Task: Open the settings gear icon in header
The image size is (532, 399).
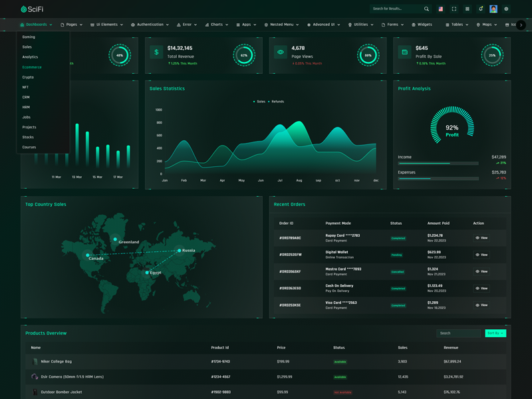Action: point(506,9)
